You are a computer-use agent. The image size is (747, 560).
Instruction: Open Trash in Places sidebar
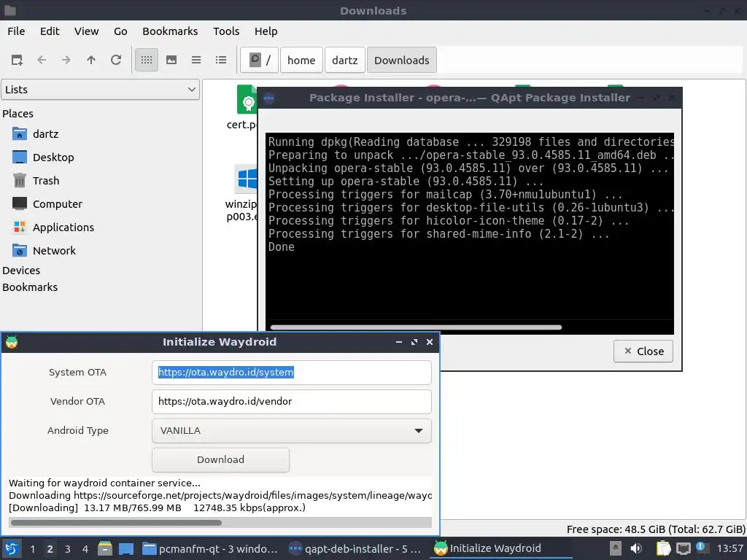pyautogui.click(x=46, y=181)
